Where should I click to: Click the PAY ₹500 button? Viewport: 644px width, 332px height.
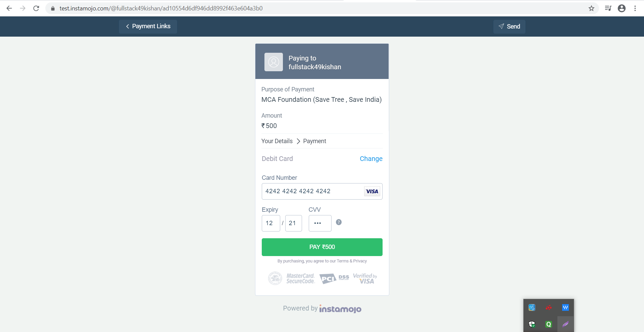point(322,247)
